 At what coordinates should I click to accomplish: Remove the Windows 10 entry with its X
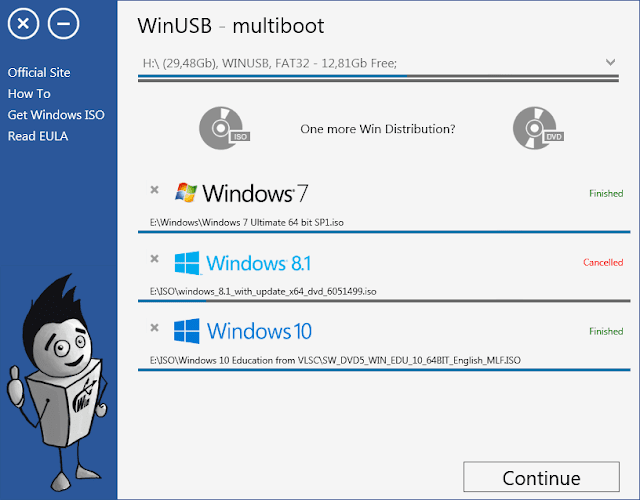click(x=154, y=327)
